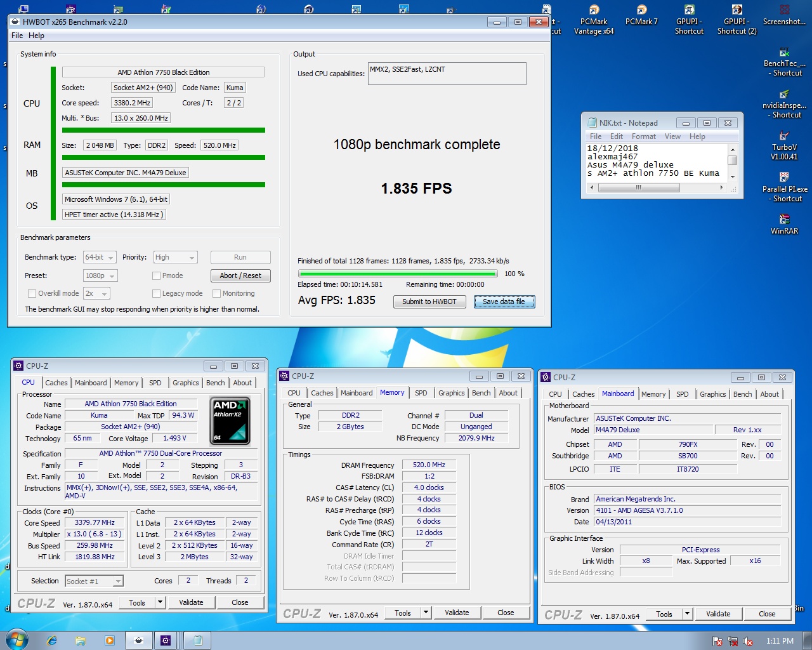Open Windows Explorer from taskbar

[81, 640]
